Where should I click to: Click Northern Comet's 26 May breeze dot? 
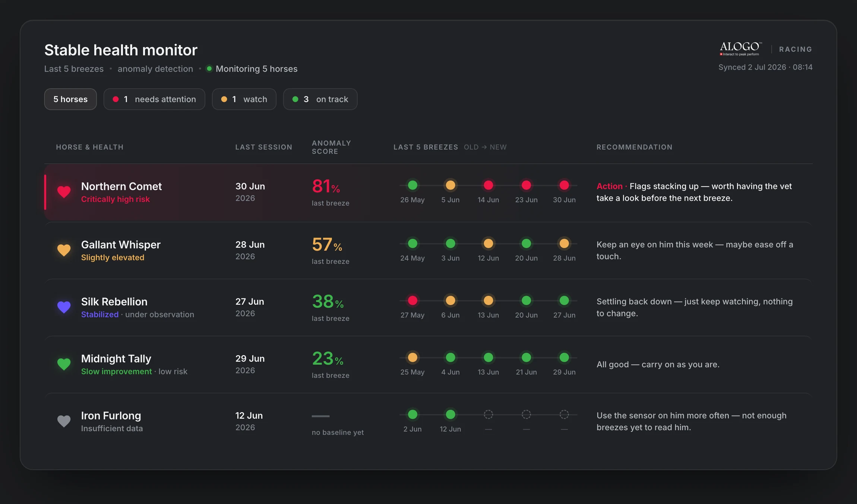point(412,185)
